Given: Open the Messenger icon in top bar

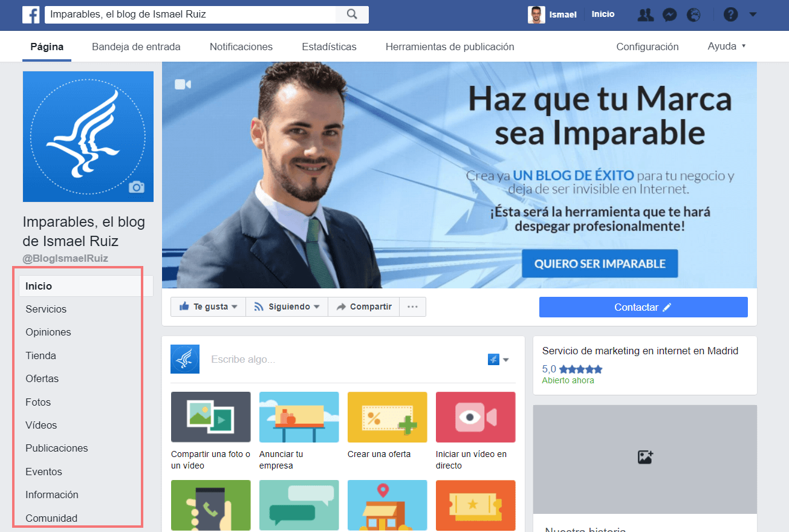Looking at the screenshot, I should coord(669,15).
